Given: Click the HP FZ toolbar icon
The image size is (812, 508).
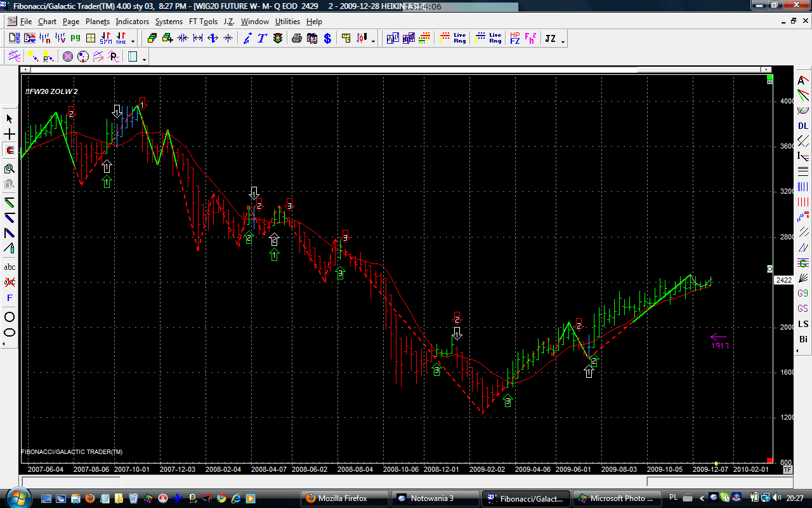Looking at the screenshot, I should coord(514,39).
